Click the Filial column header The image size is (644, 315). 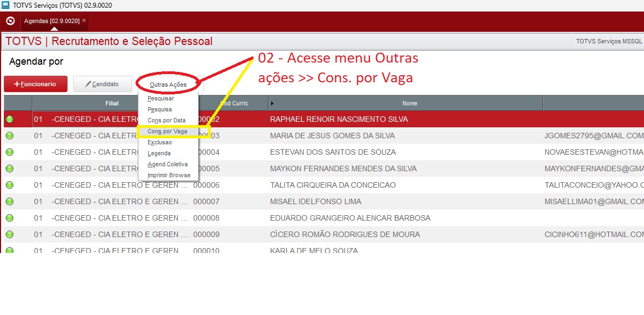(x=112, y=103)
